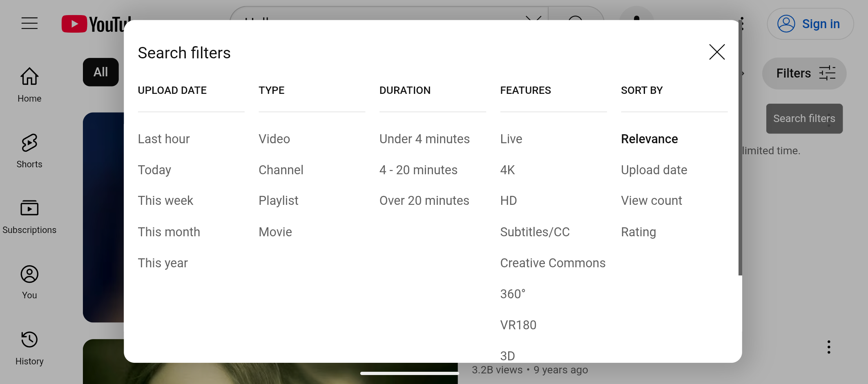Sort results by View count
Viewport: 868px width, 384px height.
click(652, 201)
